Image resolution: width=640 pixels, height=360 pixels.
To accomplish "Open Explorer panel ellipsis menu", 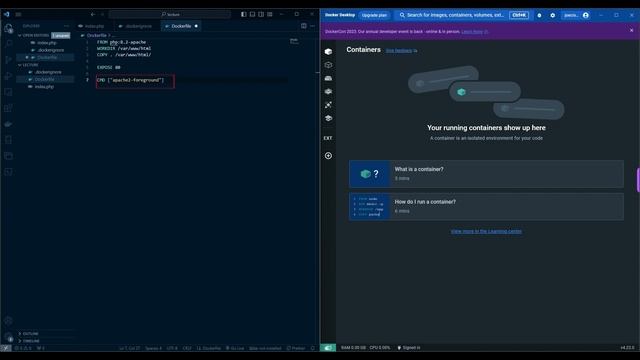I will click(x=66, y=26).
